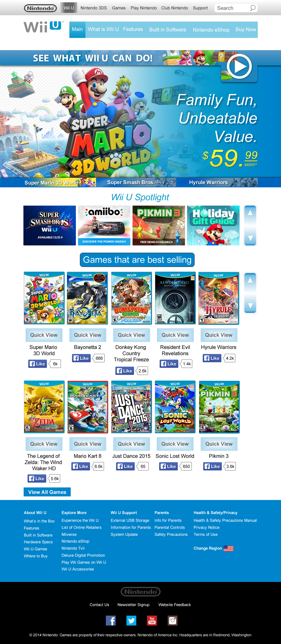The image size is (281, 644).
Task: Like Mario Kart 8 on Facebook
Action: pos(81,466)
